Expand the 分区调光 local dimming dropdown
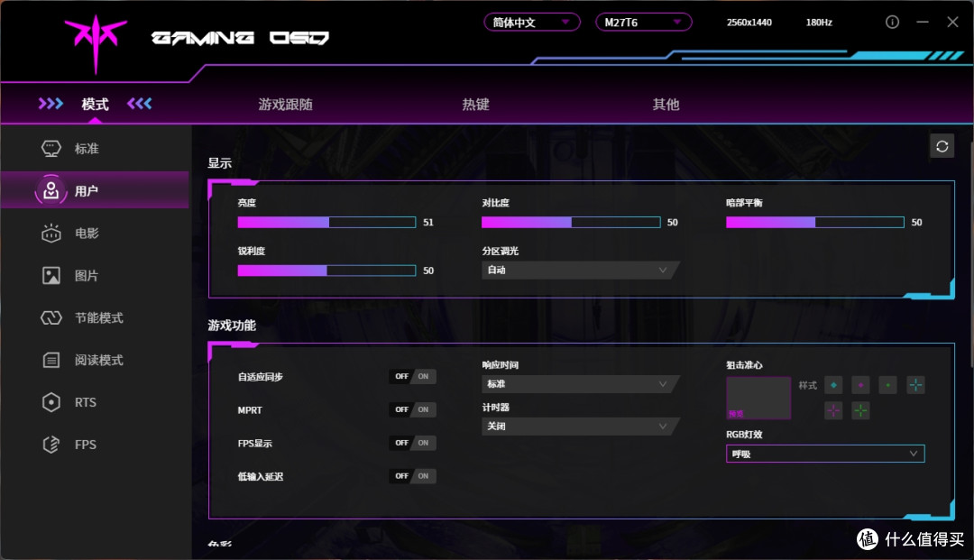Viewport: 974px width, 560px height. (x=580, y=270)
